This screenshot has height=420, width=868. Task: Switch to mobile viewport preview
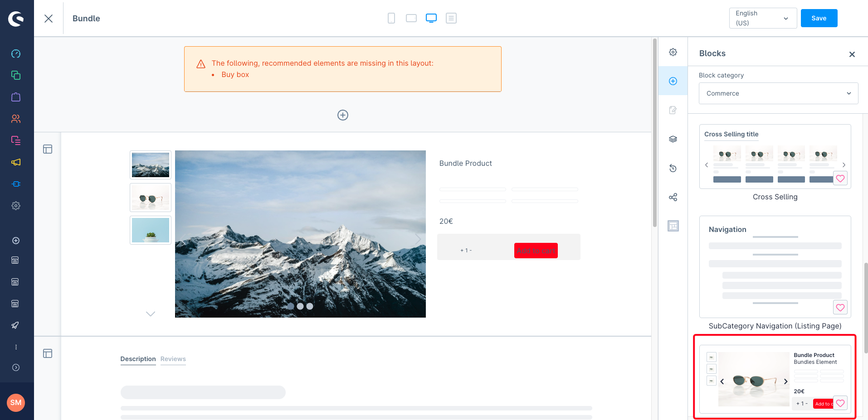tap(391, 18)
